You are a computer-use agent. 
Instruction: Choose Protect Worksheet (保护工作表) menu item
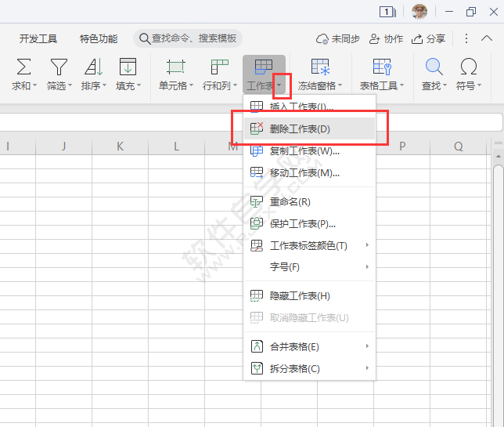pos(310,223)
